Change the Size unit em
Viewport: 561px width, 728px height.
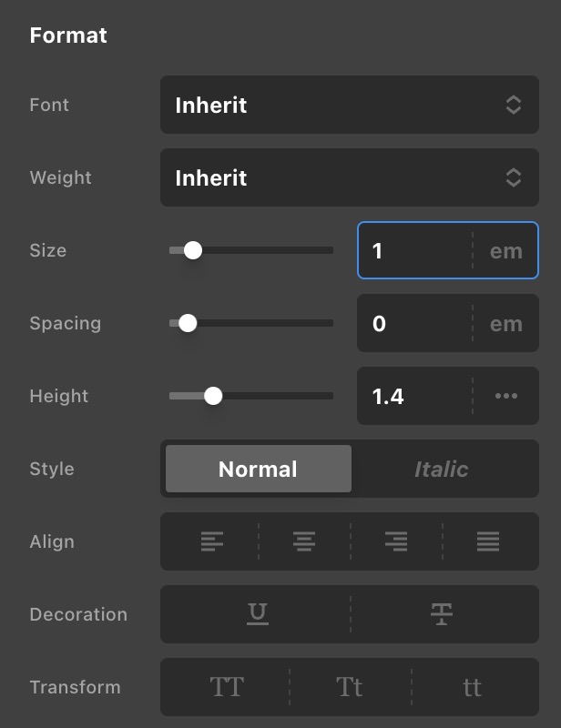tap(506, 250)
